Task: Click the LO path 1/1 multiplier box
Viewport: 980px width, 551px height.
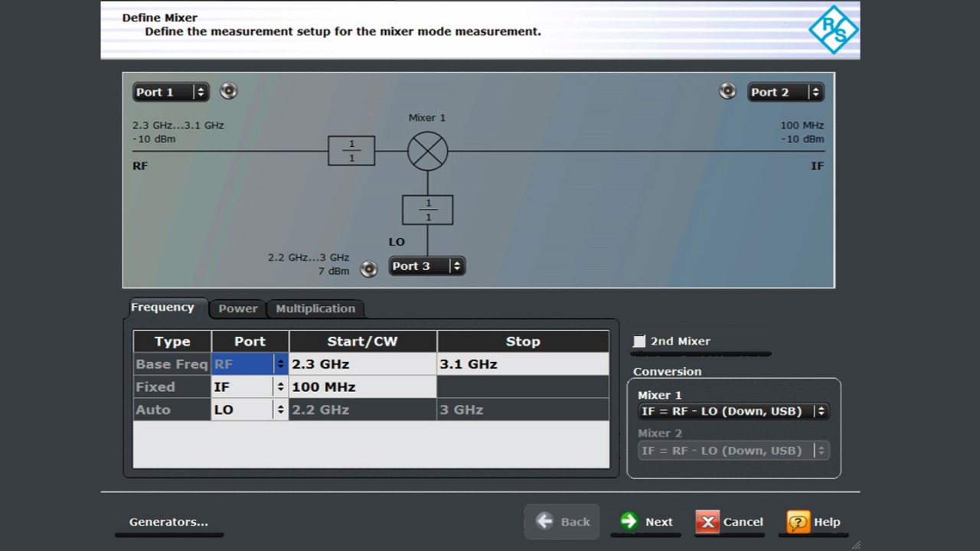Action: click(427, 210)
